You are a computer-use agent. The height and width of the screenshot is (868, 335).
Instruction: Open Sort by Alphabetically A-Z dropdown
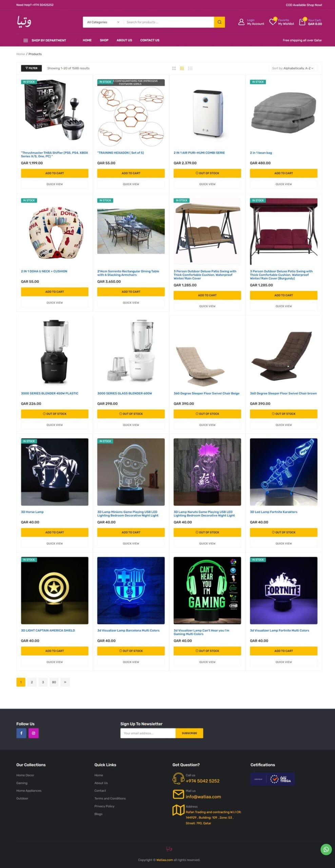[293, 68]
